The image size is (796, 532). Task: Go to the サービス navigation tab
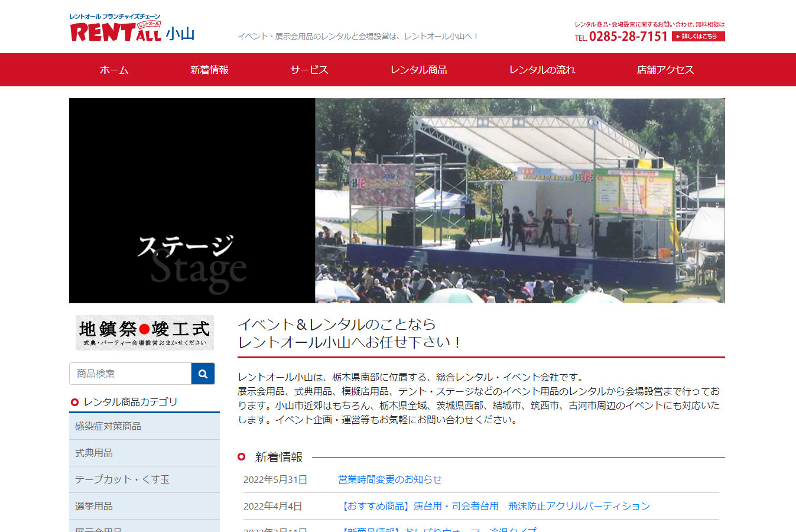[309, 70]
